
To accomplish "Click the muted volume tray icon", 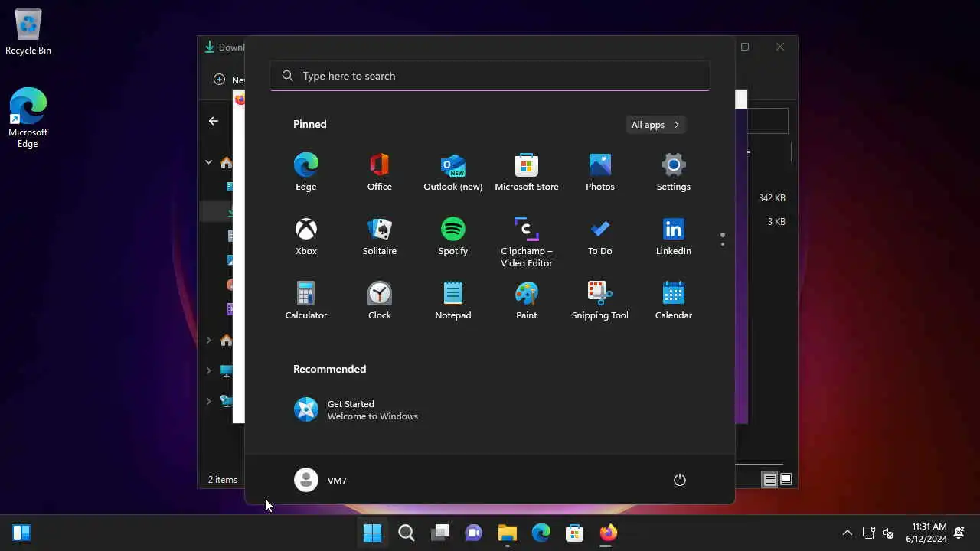I will [888, 533].
